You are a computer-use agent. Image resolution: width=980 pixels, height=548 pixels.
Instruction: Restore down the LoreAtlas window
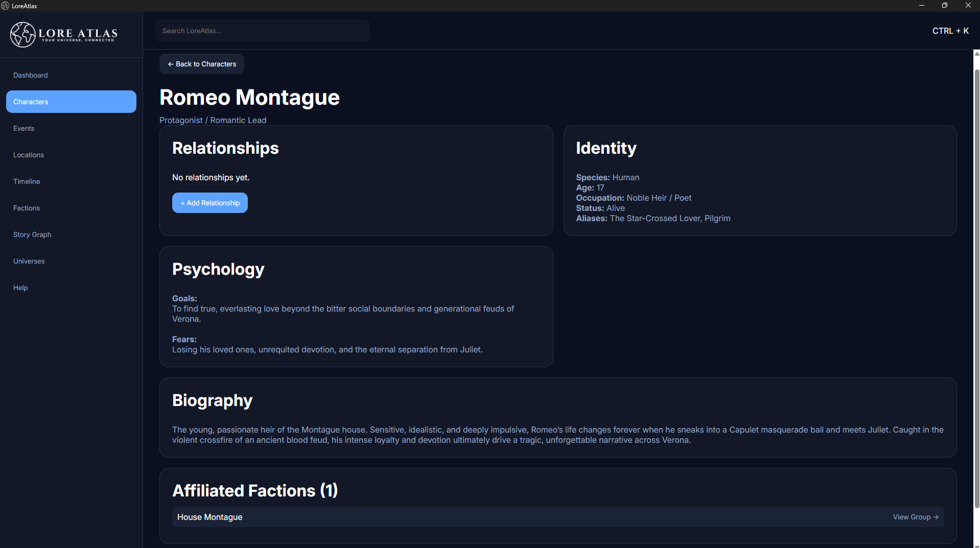click(x=945, y=6)
